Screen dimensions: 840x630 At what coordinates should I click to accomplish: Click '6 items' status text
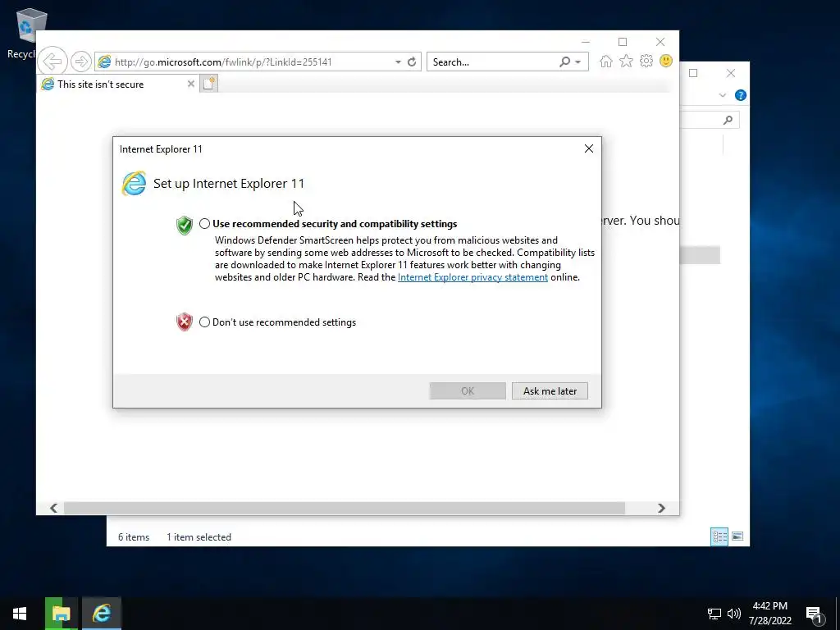point(134,536)
